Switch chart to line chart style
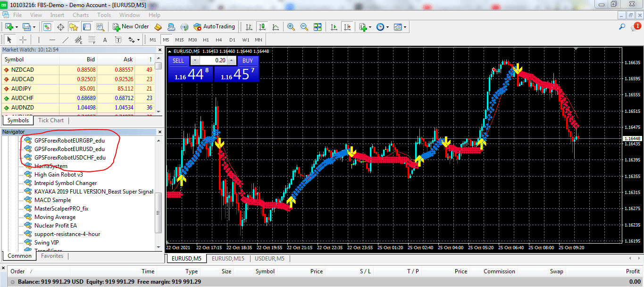 (276, 27)
